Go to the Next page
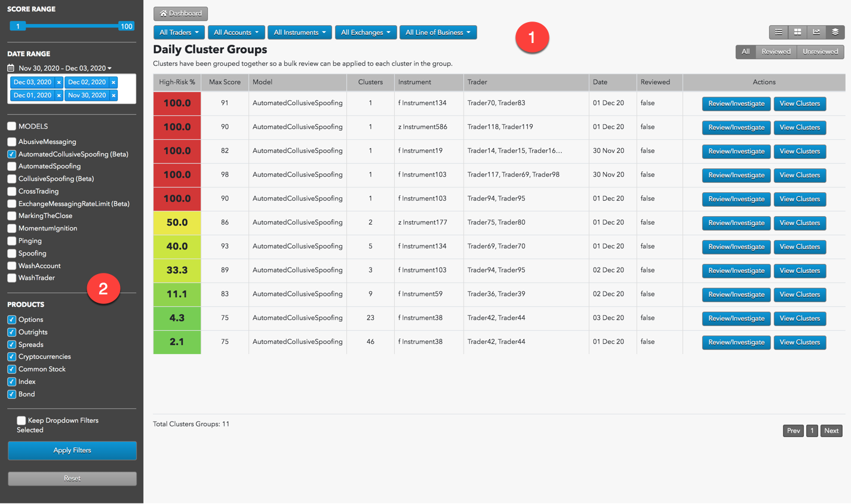 click(x=831, y=431)
